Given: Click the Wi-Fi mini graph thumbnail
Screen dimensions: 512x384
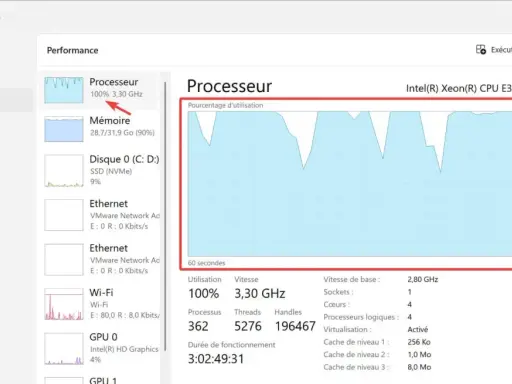Looking at the screenshot, I should coord(64,304).
